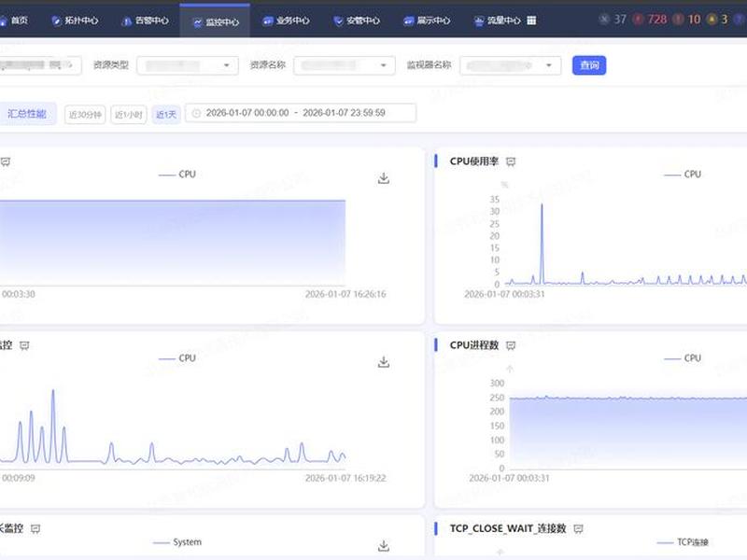Toggle CPU legend of the chart ending 16:26:16
This screenshot has height=560, width=747.
176,175
